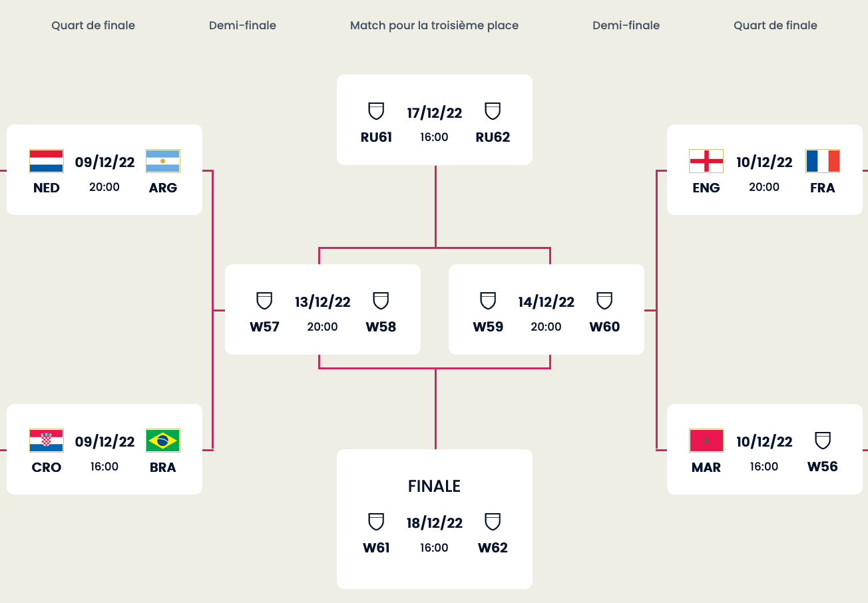868x603 pixels.
Task: Click the Argentina flag icon
Action: pos(163,161)
